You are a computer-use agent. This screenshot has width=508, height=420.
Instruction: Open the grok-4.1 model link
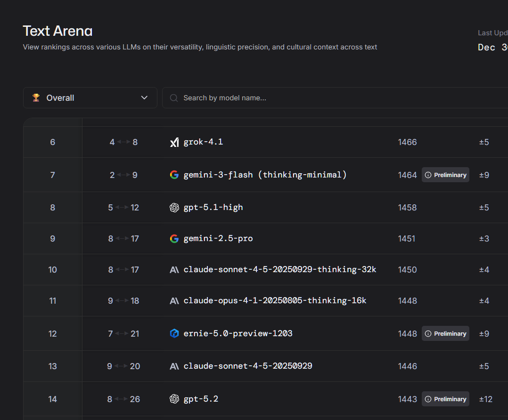[203, 142]
